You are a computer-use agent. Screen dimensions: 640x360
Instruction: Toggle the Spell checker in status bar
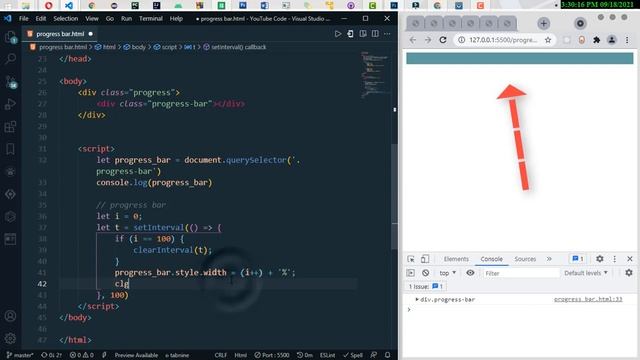(353, 355)
